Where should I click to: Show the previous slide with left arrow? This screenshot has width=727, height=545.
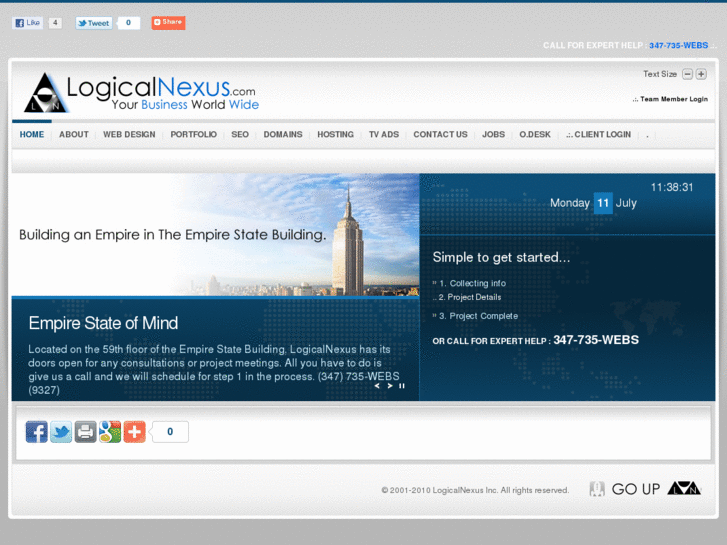click(x=377, y=386)
